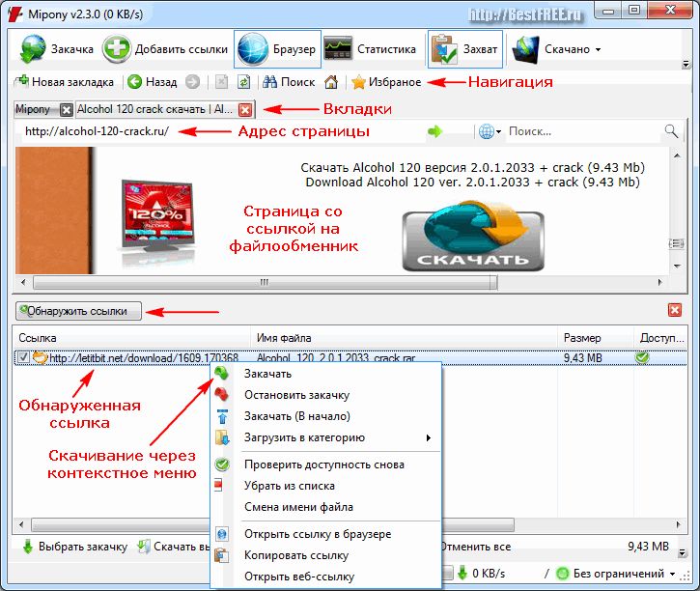This screenshot has width=700, height=591.
Task: Open the search engine globe dropdown
Action: (x=490, y=131)
